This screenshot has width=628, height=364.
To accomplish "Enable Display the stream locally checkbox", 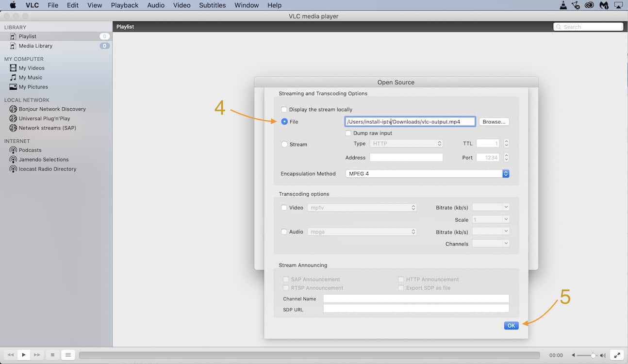I will click(x=284, y=110).
